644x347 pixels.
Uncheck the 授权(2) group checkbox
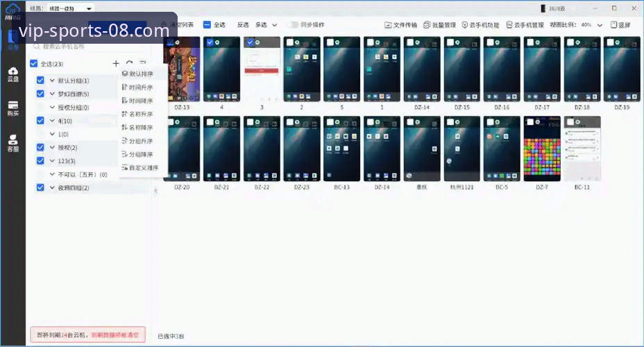tap(40, 147)
